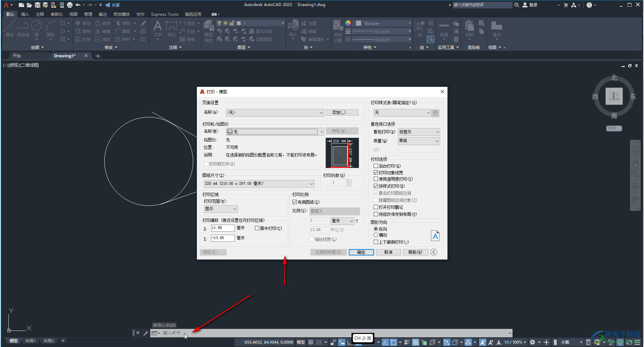This screenshot has height=347, width=644.
Task: Toggle Plot with plot styles (按样式打印) checkbox
Action: 376,186
